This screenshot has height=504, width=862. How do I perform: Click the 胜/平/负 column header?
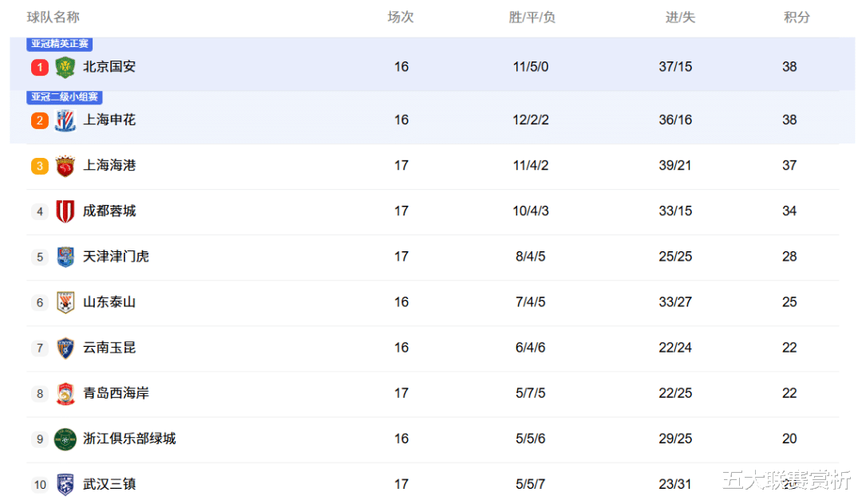pos(532,18)
